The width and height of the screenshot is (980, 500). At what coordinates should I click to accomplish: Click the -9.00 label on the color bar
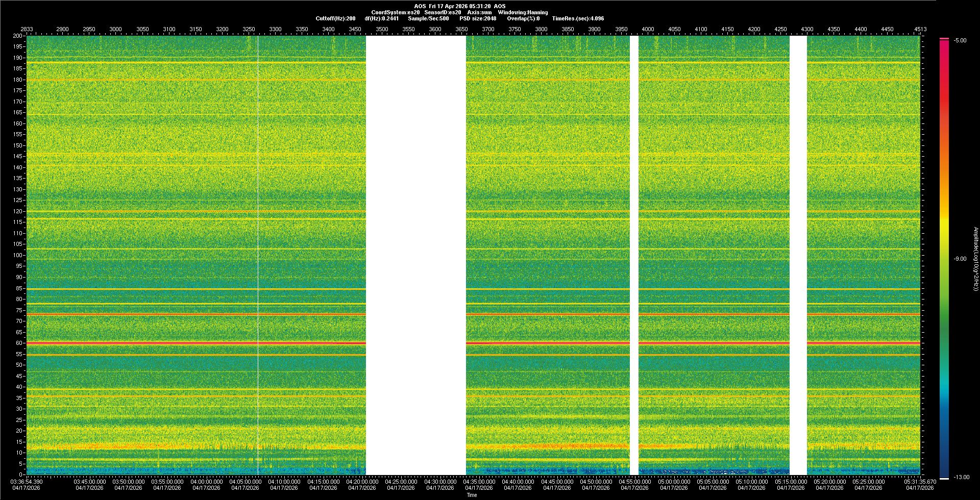pyautogui.click(x=960, y=259)
